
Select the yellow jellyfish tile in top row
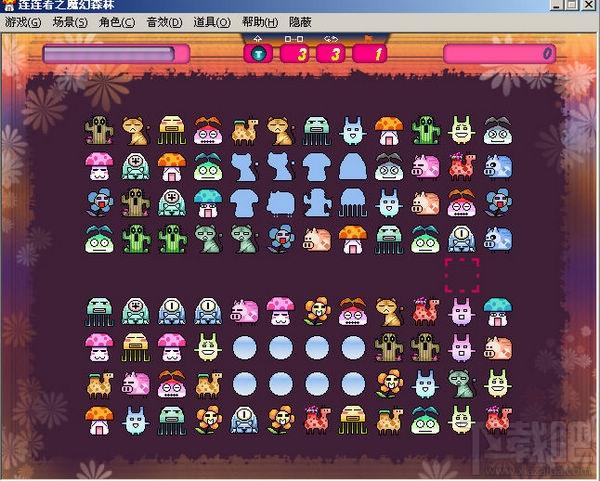(x=172, y=131)
